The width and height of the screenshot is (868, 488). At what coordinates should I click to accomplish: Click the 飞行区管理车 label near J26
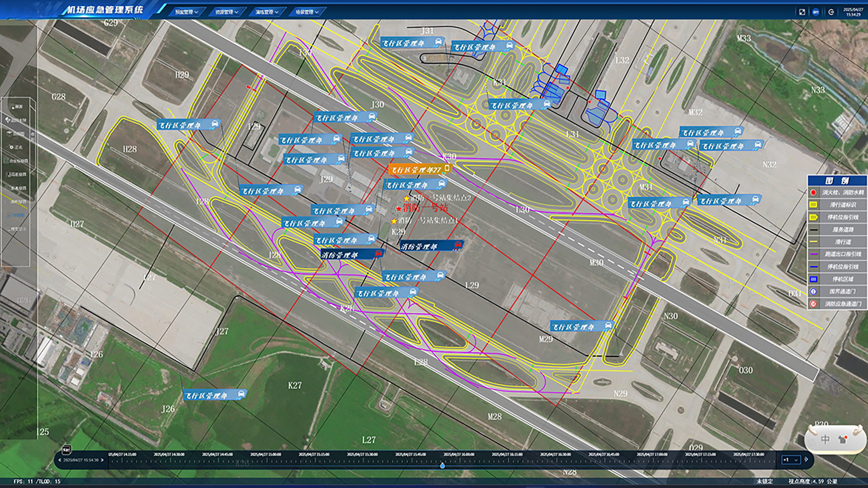(x=215, y=395)
